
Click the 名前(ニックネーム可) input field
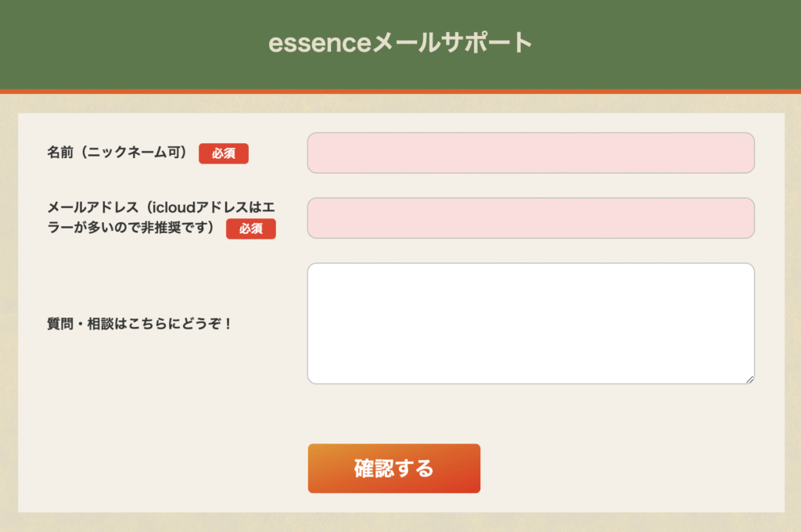(x=531, y=153)
